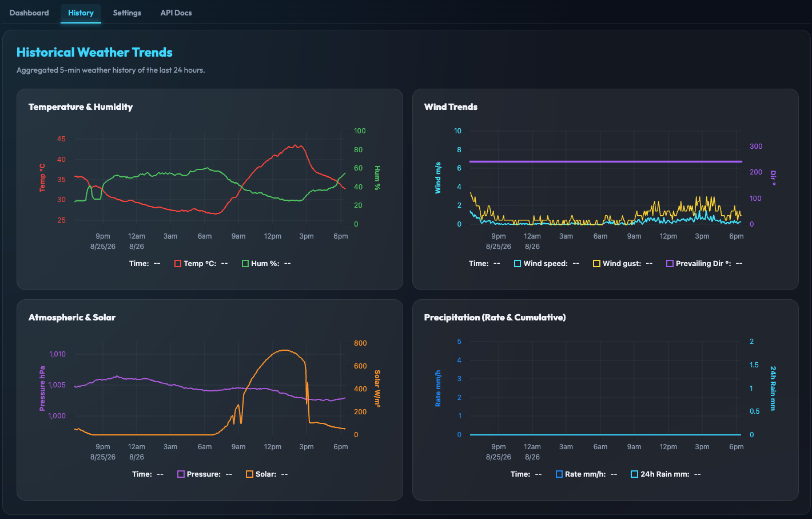The image size is (812, 519).
Task: Click the orange solar curve peak
Action: 284,350
